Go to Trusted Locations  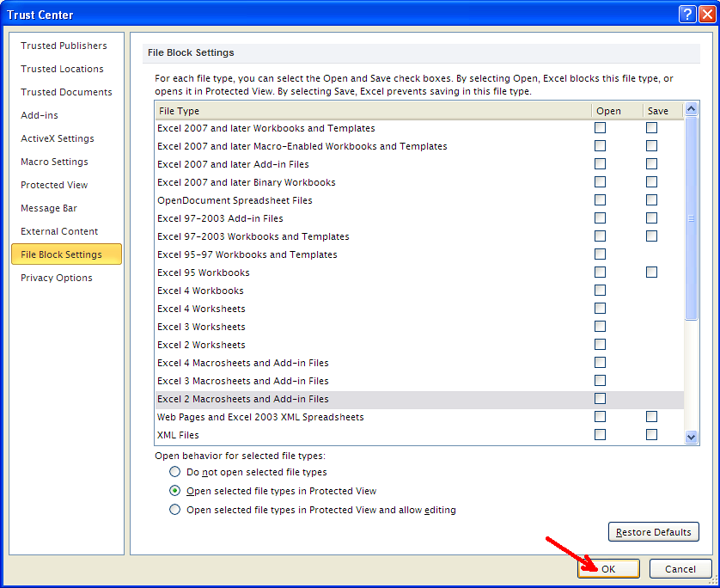[62, 69]
